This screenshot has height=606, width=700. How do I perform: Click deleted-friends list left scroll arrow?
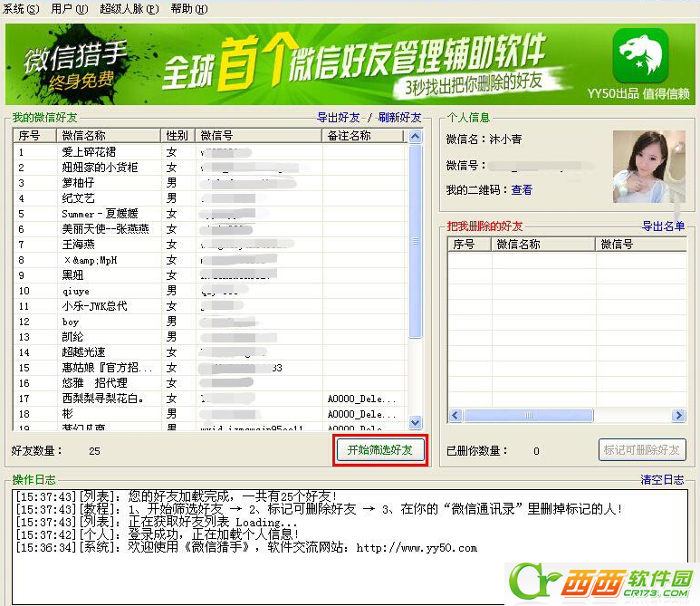455,415
